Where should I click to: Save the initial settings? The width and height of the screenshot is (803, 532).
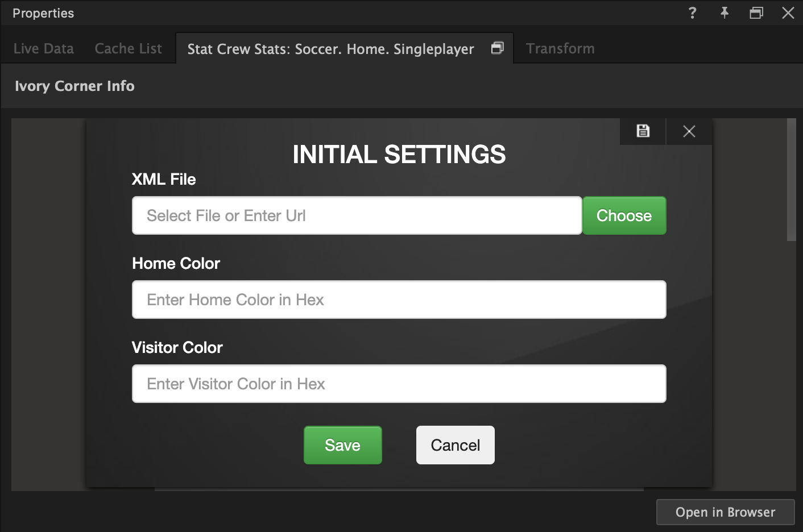click(x=342, y=445)
